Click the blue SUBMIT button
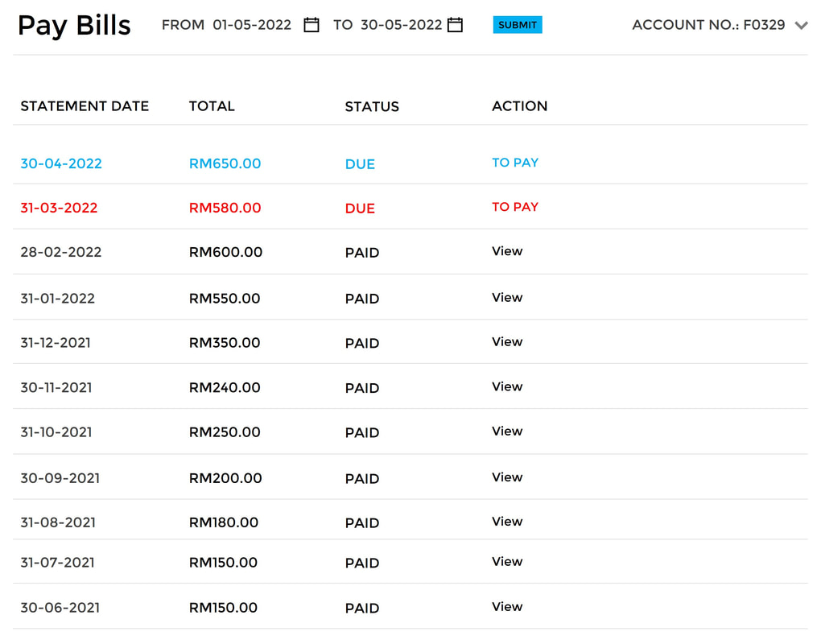 coord(518,25)
